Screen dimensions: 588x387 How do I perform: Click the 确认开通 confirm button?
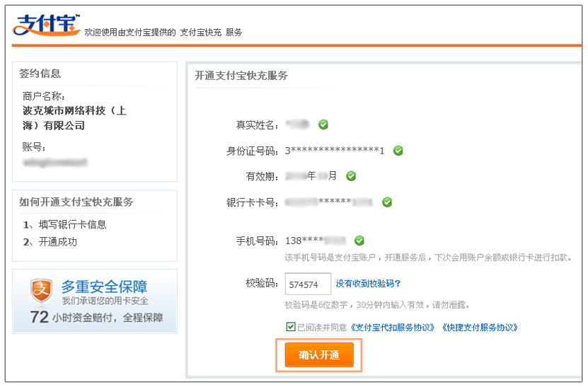tap(319, 354)
